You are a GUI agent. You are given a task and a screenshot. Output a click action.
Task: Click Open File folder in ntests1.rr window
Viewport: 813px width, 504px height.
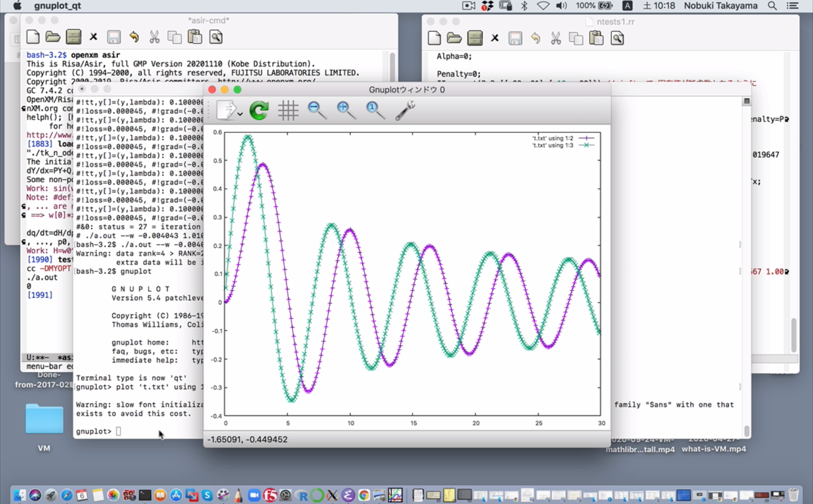[x=454, y=38]
